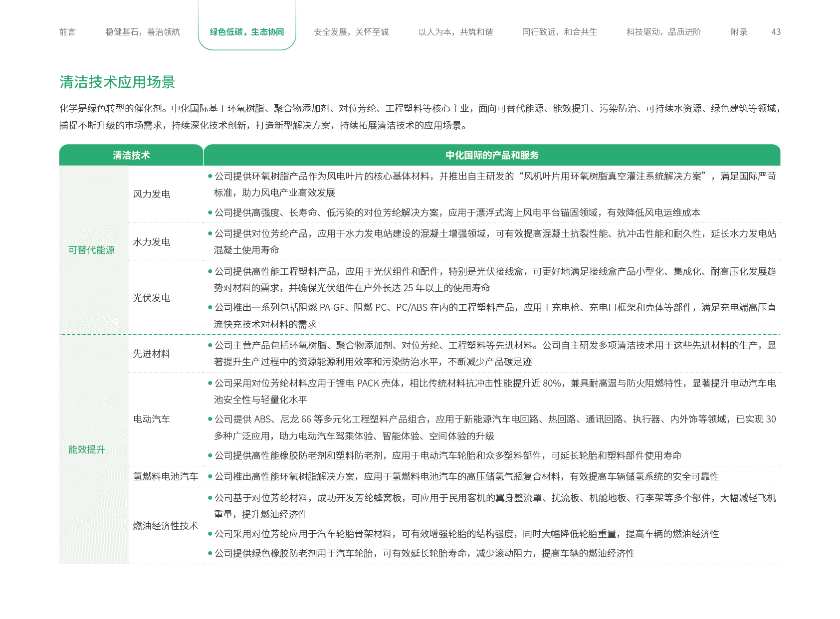Select the 中化国际的产品和服务 column header

pyautogui.click(x=492, y=155)
